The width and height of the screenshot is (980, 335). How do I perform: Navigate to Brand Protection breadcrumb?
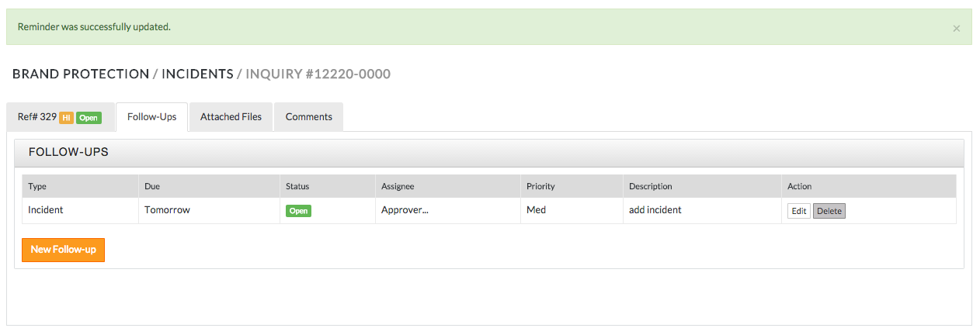[81, 74]
